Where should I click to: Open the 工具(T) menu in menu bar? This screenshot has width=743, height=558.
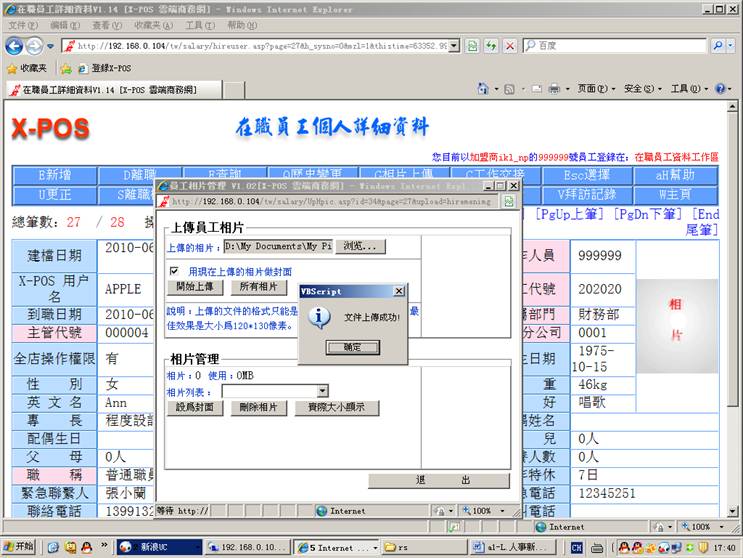pyautogui.click(x=200, y=25)
